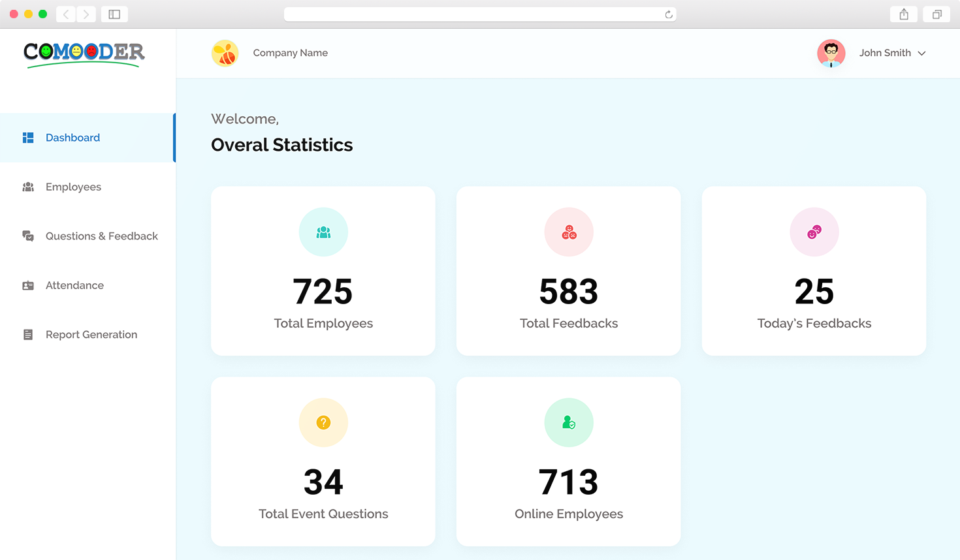Click the green Online Employees icon
The width and height of the screenshot is (960, 560).
coord(569,423)
